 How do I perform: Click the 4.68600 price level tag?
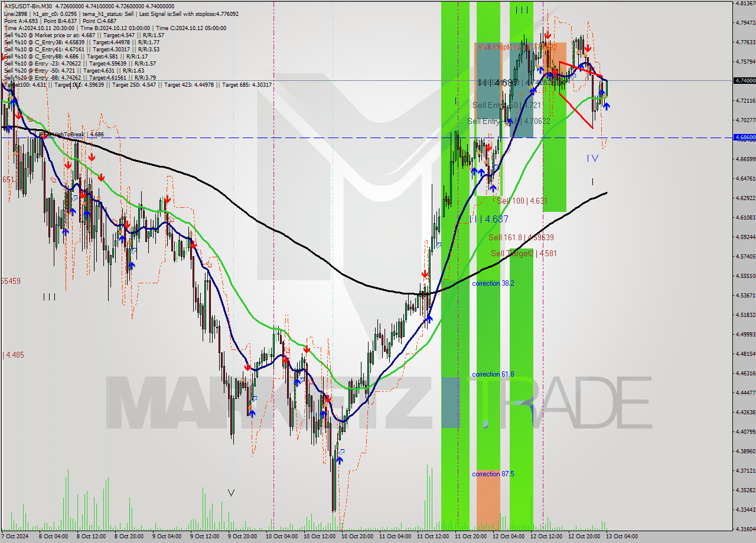[744, 137]
